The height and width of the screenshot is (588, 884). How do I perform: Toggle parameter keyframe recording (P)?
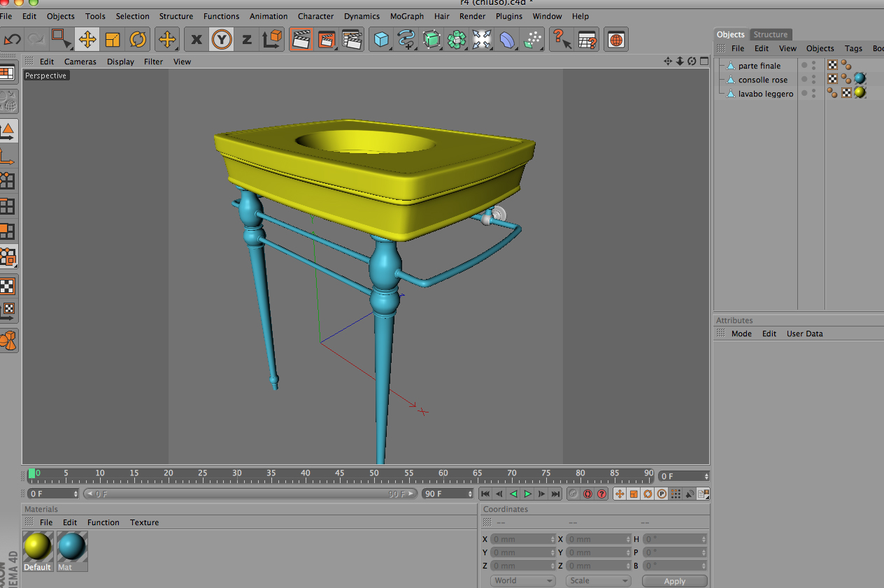pyautogui.click(x=662, y=494)
